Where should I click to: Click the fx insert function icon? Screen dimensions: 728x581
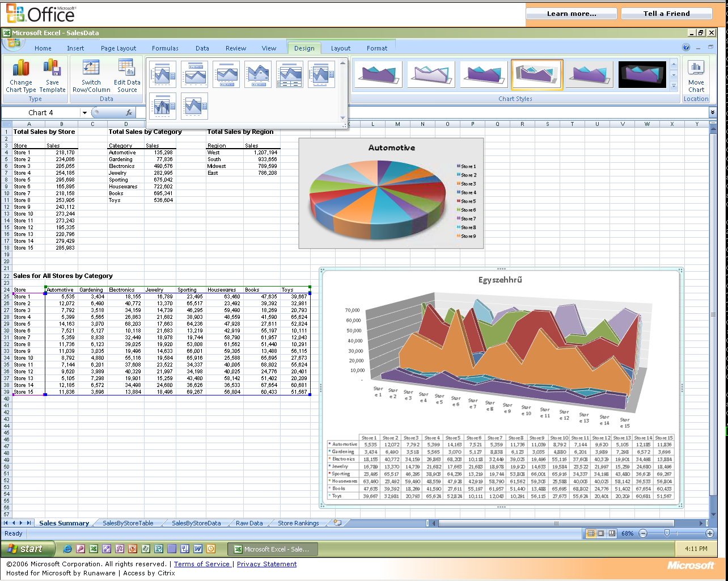click(129, 113)
